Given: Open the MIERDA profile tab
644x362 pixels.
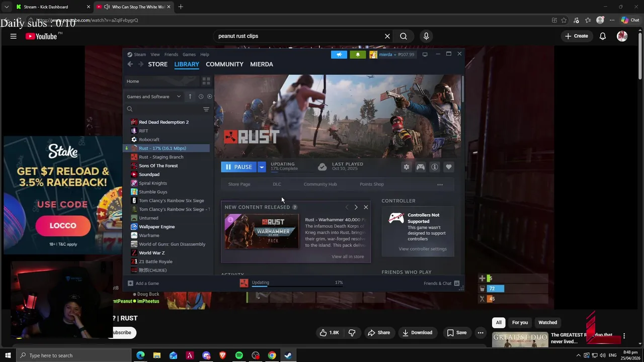Looking at the screenshot, I should pos(262,64).
